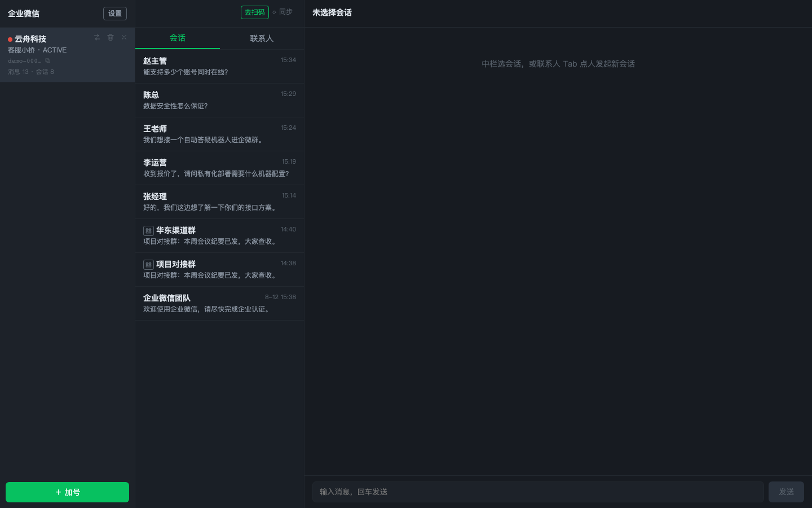Click the 14:40 timestamp of 华东渠道群
The image size is (812, 508).
[288, 229]
